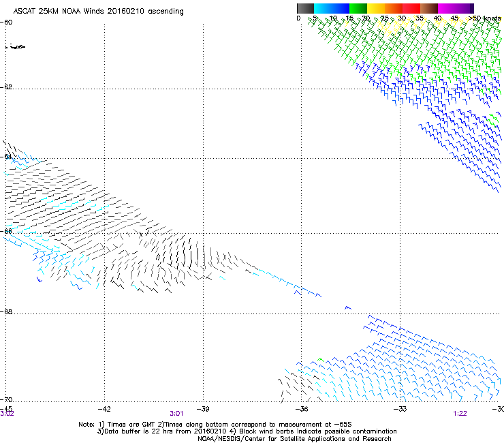The width and height of the screenshot is (504, 443).
Task: Click the 3:01 swath time label
Action: [176, 414]
